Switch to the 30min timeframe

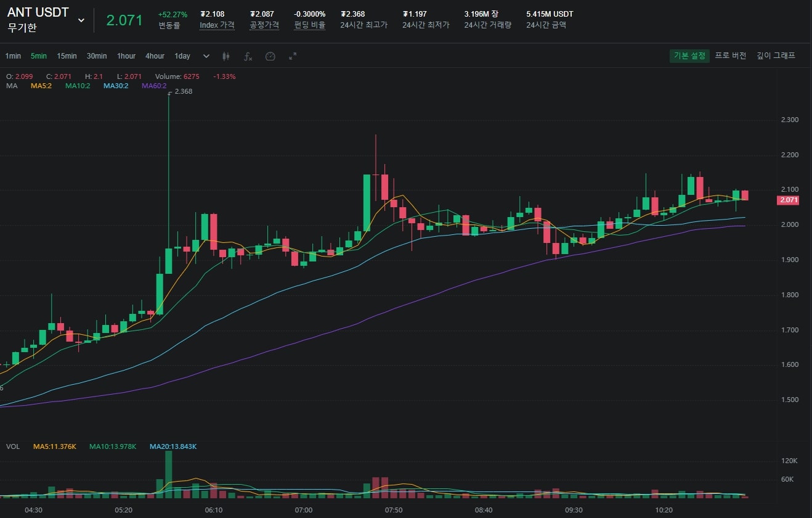click(x=97, y=56)
